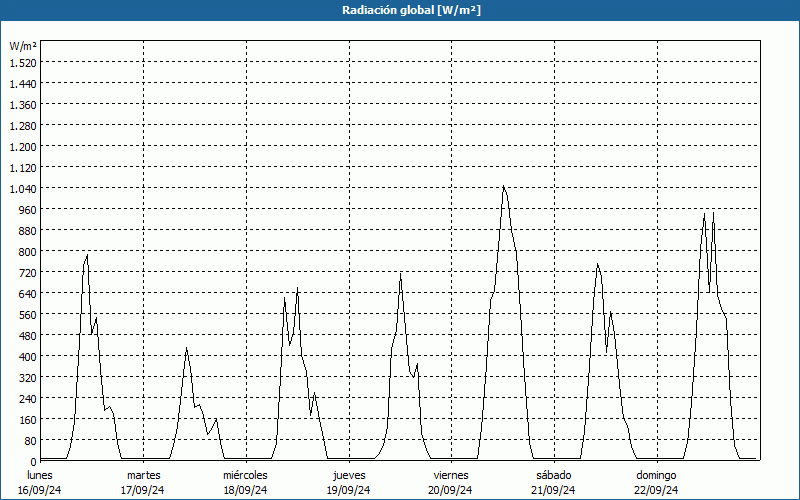Click the 720 axis value
This screenshot has width=800, height=500.
28,273
